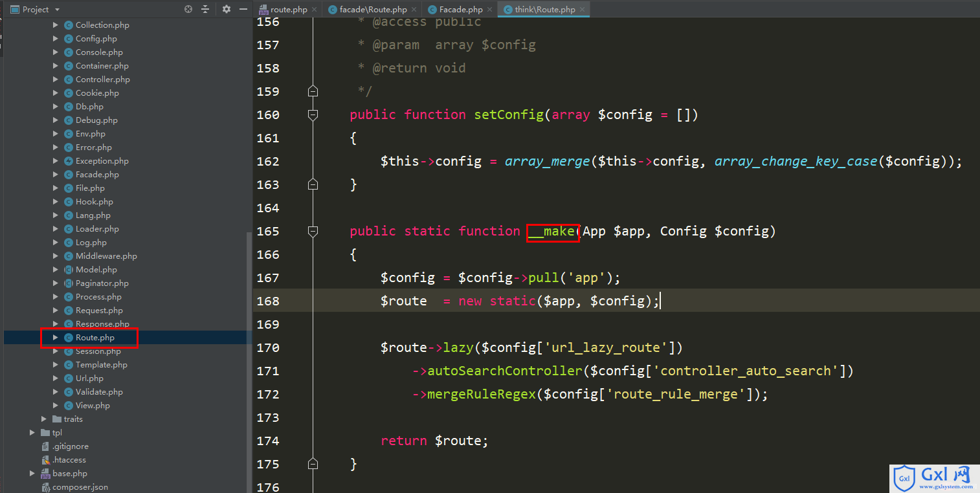Switch to the route.php tab
Viewport: 980px width, 493px height.
[289, 9]
